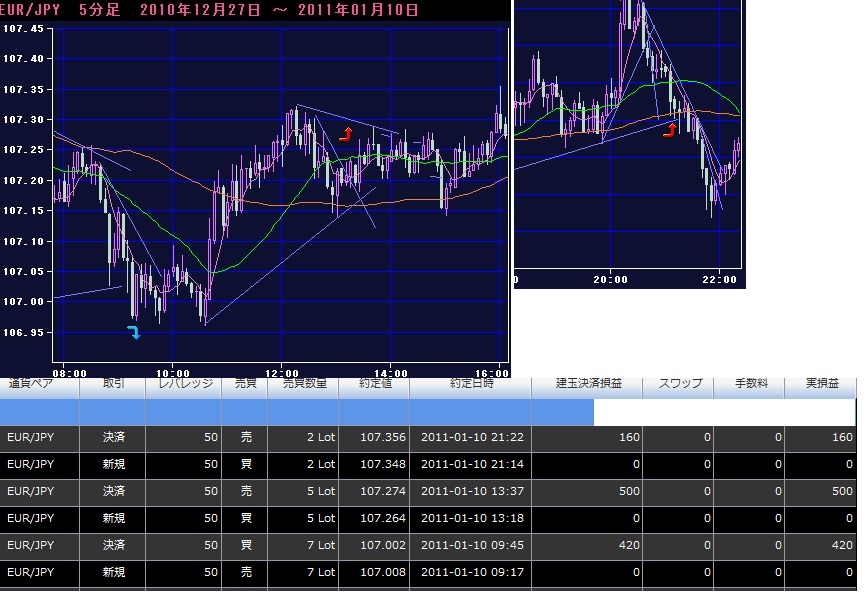Click the blue sell arrow on left chart
The height and width of the screenshot is (597, 864).
coord(134,332)
